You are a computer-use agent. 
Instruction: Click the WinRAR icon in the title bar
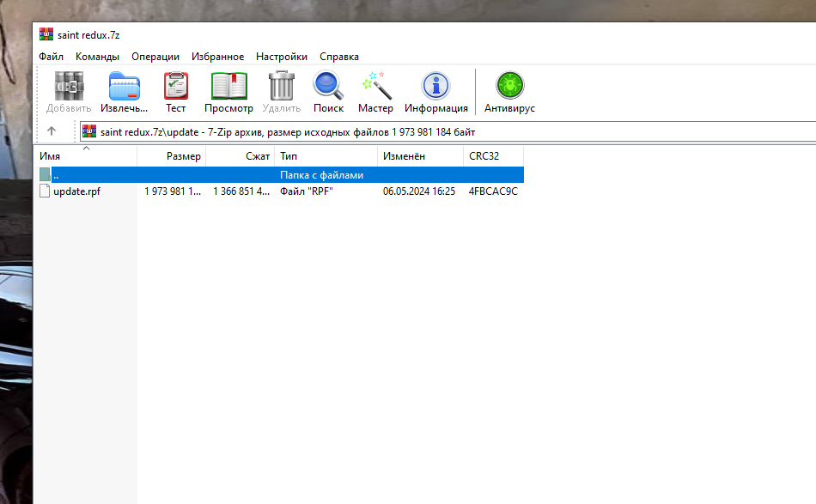pos(46,34)
